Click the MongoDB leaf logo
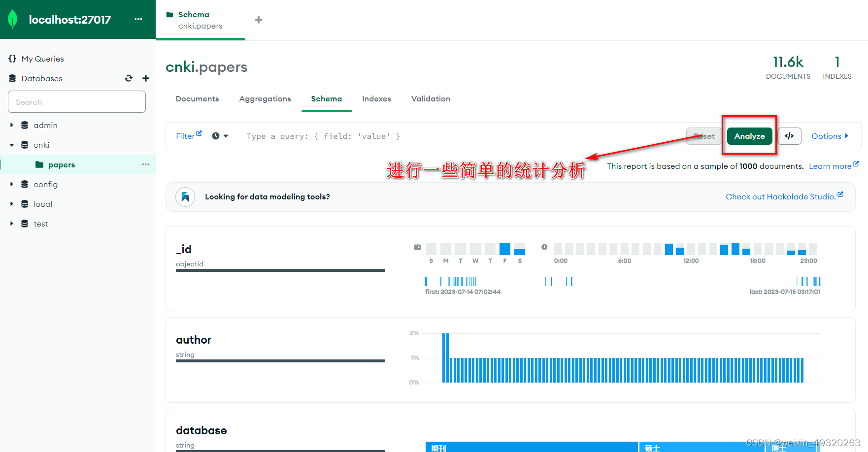Image resolution: width=868 pixels, height=452 pixels. [12, 20]
